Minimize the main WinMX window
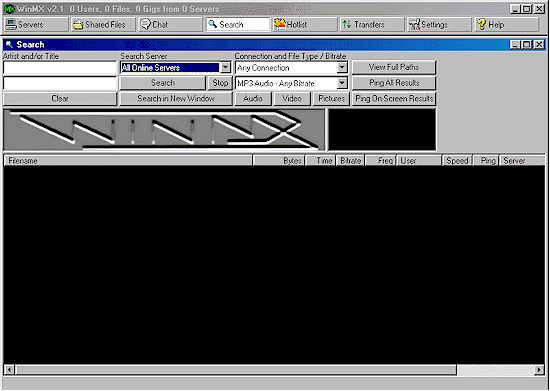 tap(515, 9)
